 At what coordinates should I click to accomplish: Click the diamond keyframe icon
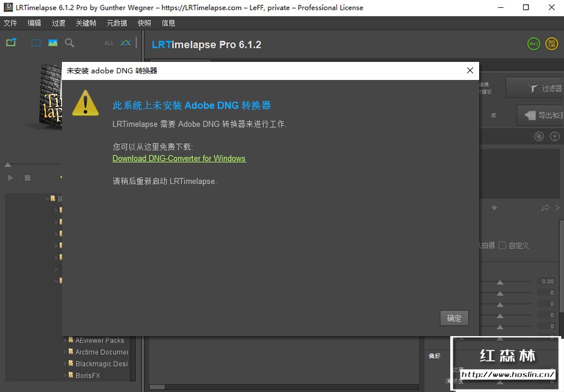[x=494, y=207]
